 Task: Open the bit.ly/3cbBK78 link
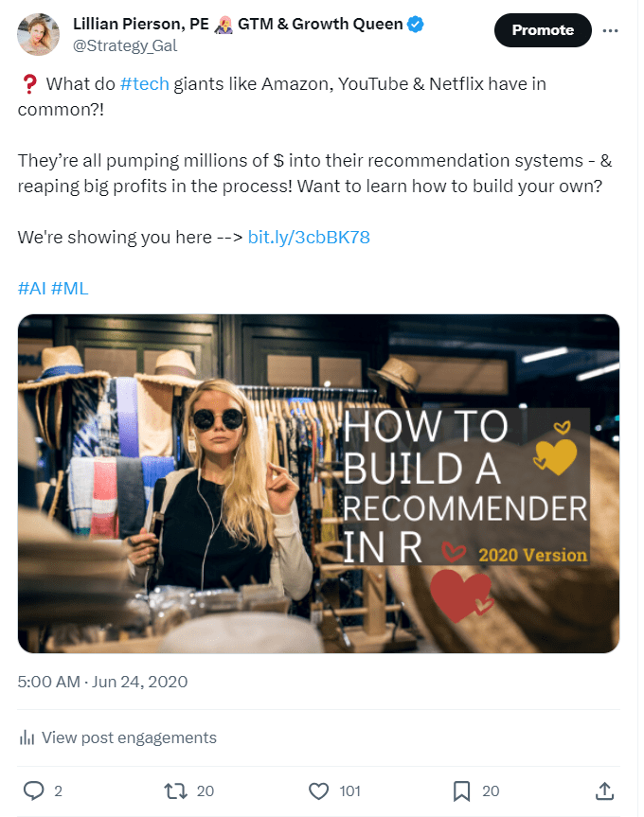click(309, 237)
